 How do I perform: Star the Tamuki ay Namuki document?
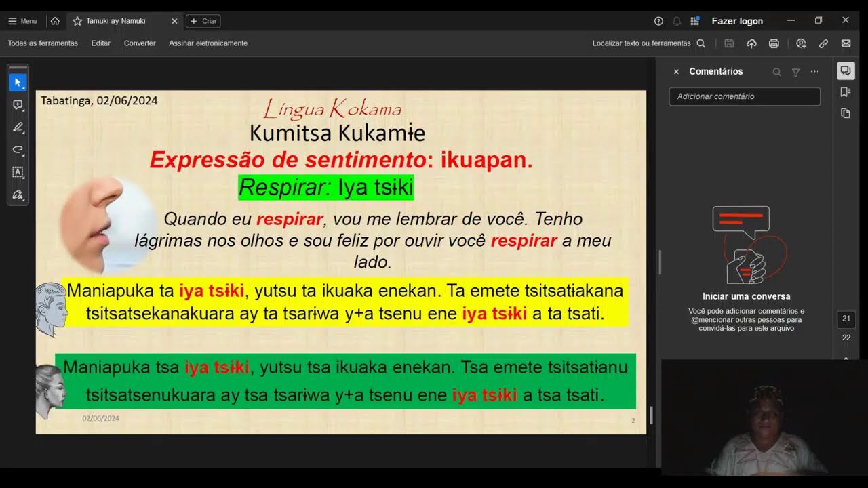[x=77, y=21]
